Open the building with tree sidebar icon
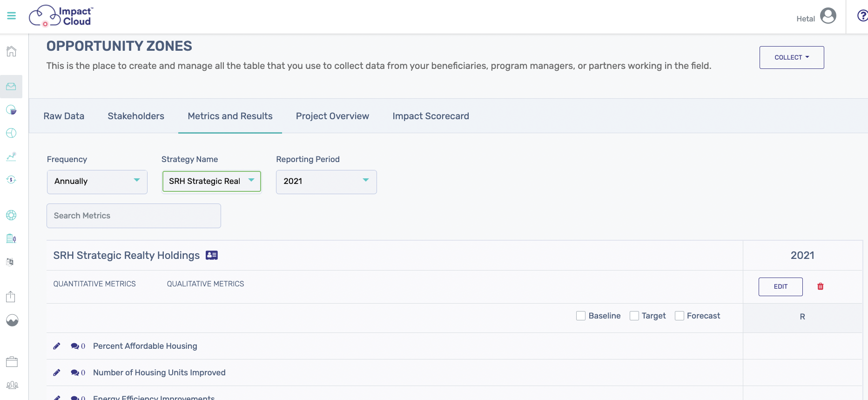Image resolution: width=868 pixels, height=400 pixels. (x=11, y=238)
